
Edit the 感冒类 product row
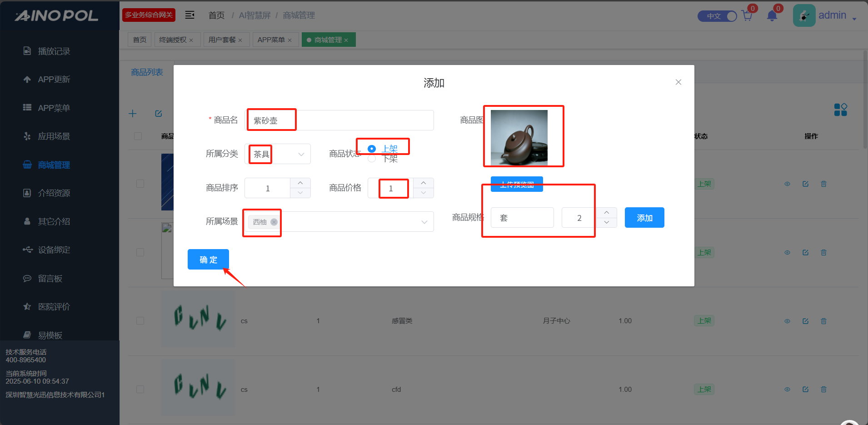(x=805, y=321)
